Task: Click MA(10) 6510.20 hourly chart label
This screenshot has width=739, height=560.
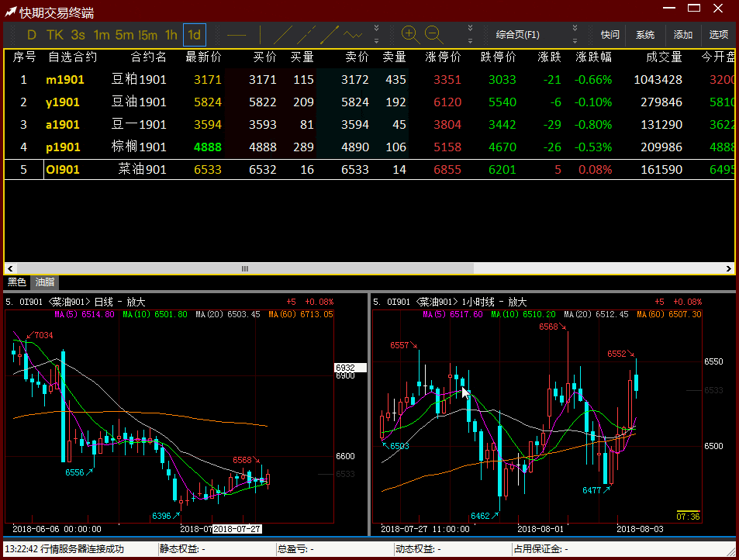Action: pos(523,314)
